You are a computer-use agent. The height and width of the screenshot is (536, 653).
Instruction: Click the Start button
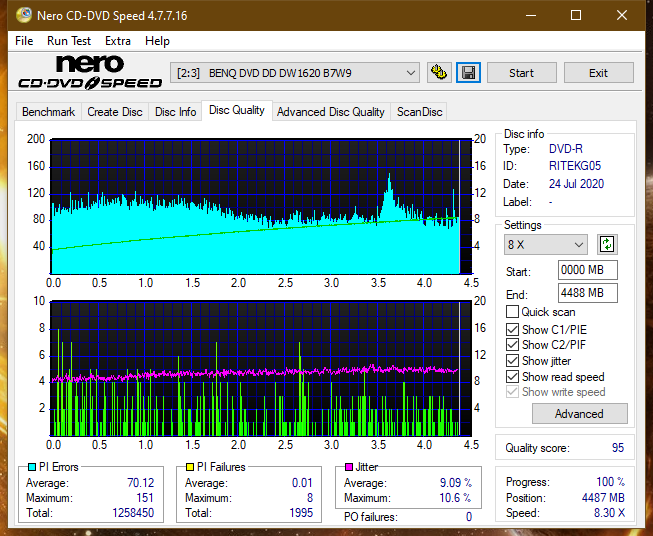coord(521,73)
